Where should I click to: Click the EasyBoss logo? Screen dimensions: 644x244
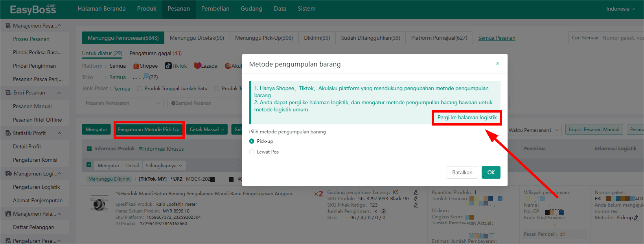(x=33, y=9)
